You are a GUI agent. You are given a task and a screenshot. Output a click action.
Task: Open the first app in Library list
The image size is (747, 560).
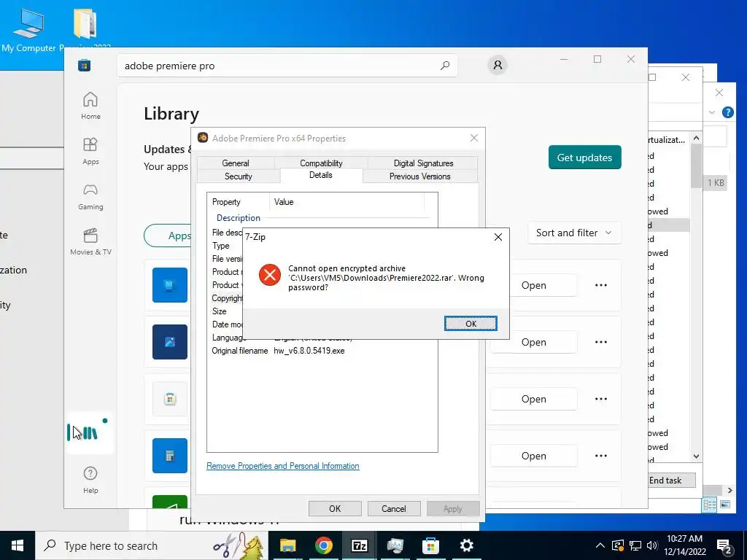[x=533, y=285]
